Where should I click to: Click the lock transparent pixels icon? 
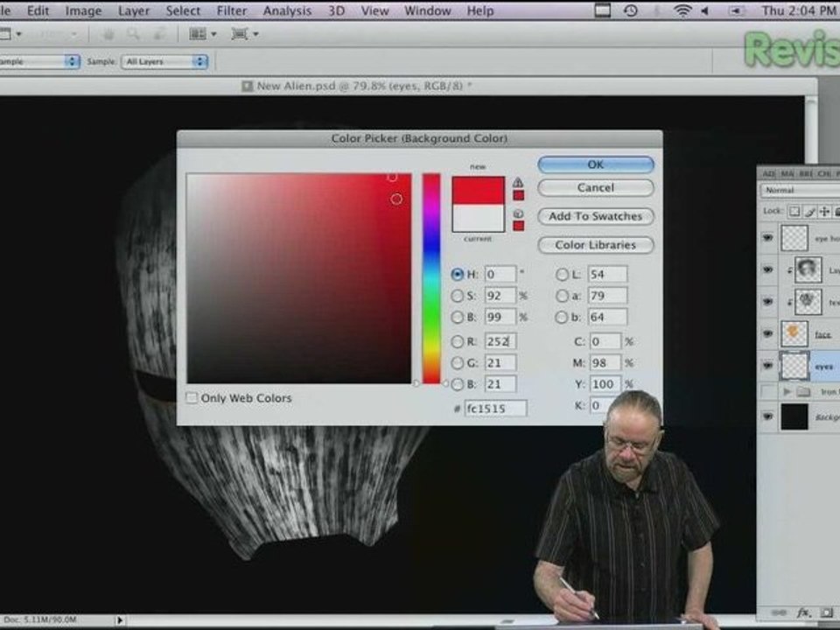(794, 212)
